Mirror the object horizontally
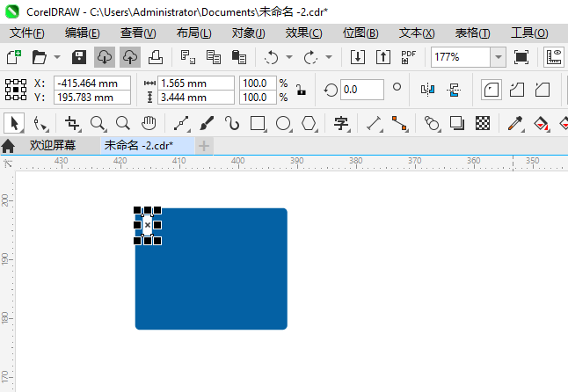 coord(427,90)
